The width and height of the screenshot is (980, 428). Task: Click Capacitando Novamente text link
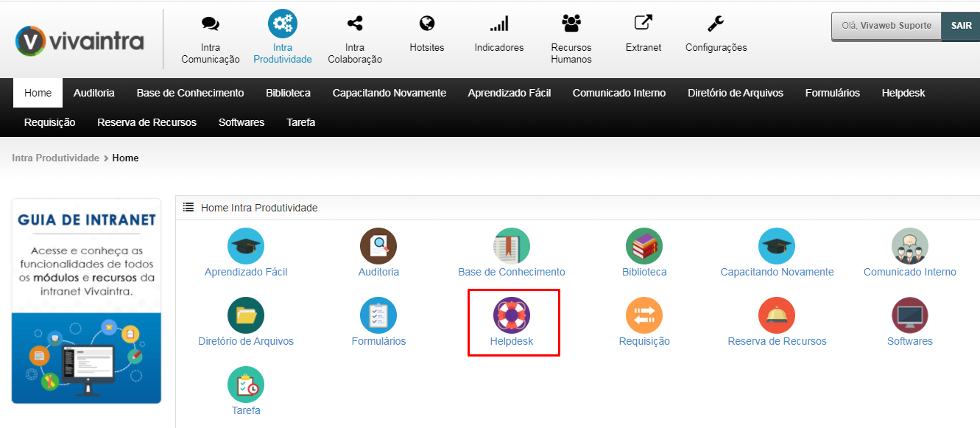point(777,272)
